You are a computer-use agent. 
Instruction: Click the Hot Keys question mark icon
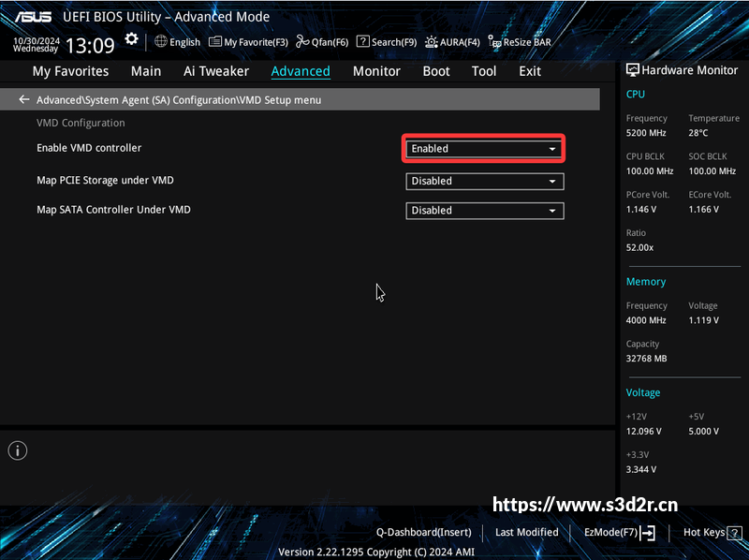(x=734, y=532)
